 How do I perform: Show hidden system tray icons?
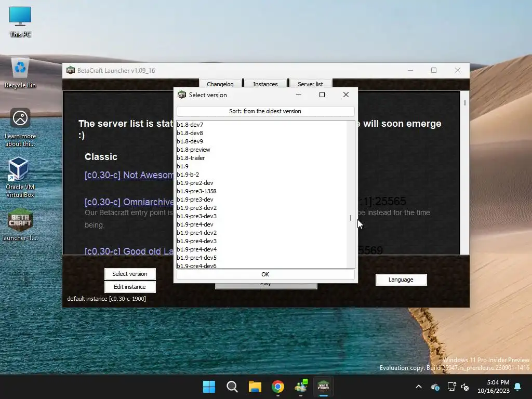pyautogui.click(x=419, y=387)
